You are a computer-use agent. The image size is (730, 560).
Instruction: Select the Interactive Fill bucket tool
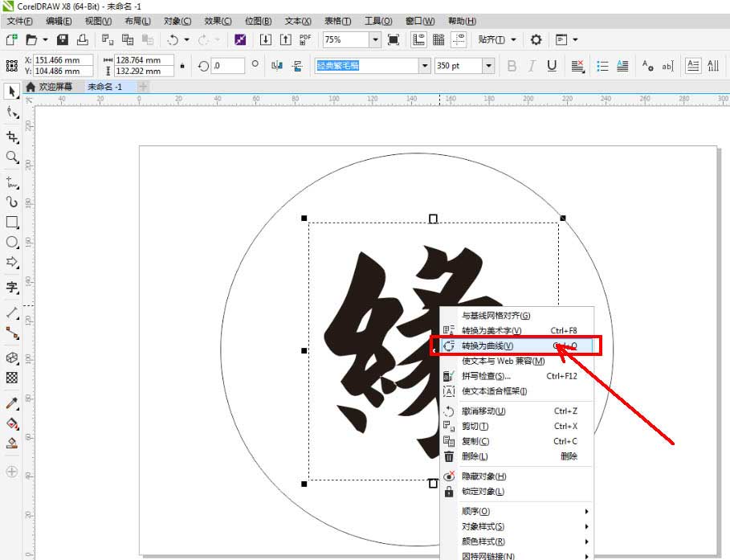click(12, 423)
